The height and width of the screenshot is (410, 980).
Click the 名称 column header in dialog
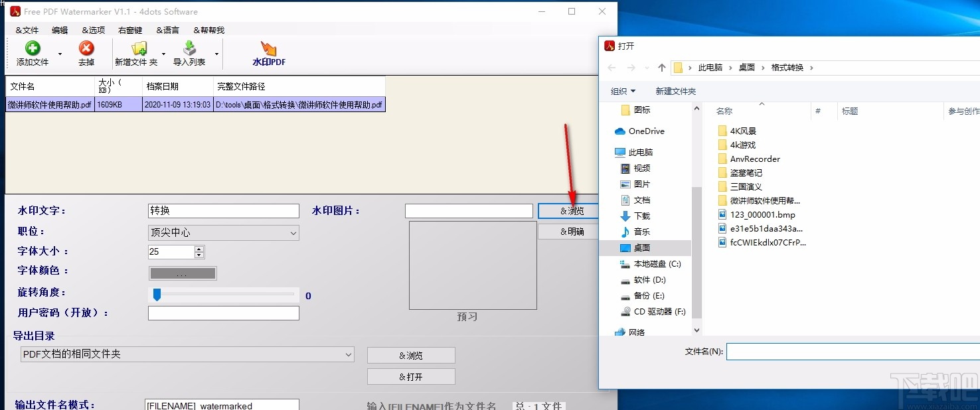click(724, 111)
